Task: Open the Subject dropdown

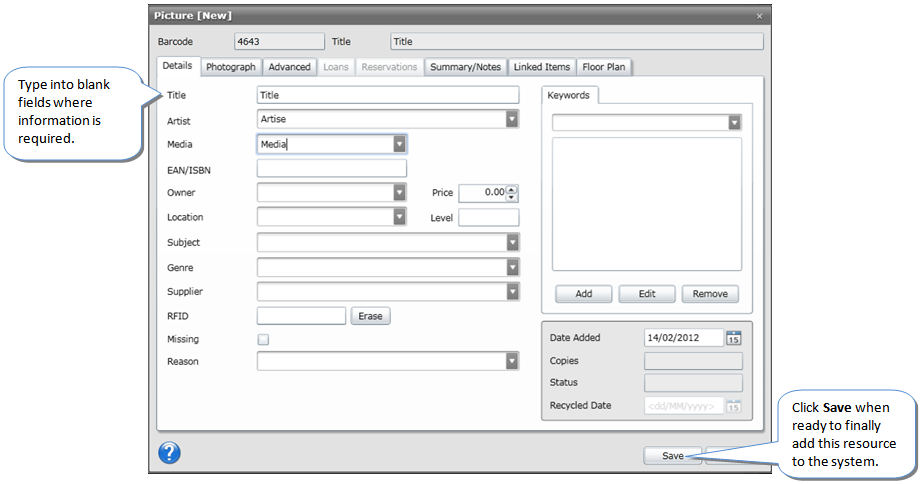Action: click(512, 242)
